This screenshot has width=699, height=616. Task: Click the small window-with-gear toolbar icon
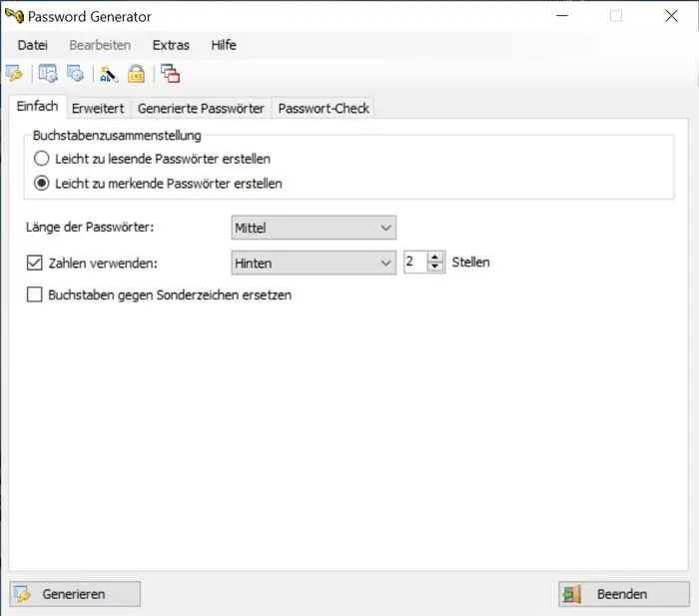pos(75,73)
